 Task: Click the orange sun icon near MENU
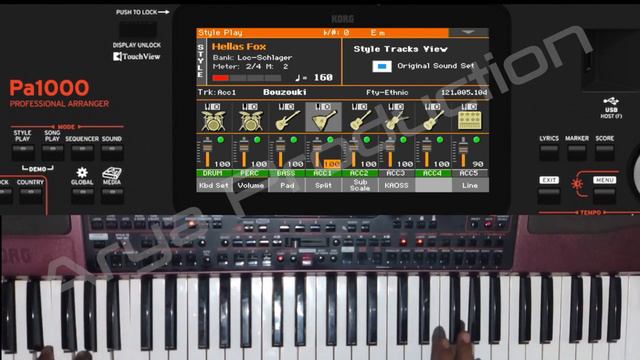[576, 184]
